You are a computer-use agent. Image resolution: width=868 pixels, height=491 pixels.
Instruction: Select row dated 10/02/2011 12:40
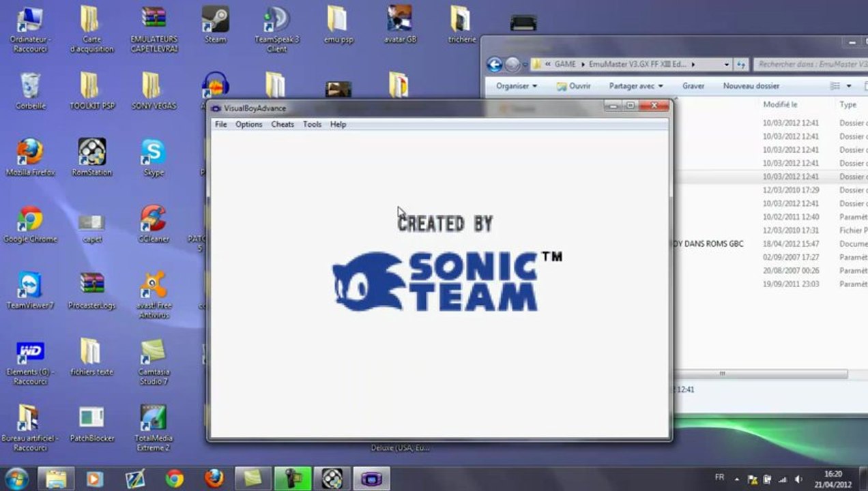[x=770, y=217]
